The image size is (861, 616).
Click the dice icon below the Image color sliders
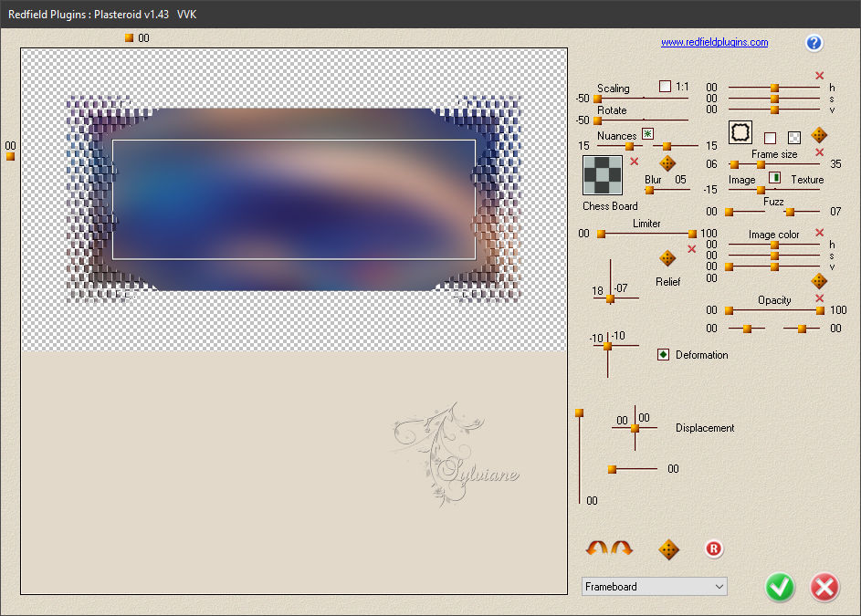coord(819,281)
